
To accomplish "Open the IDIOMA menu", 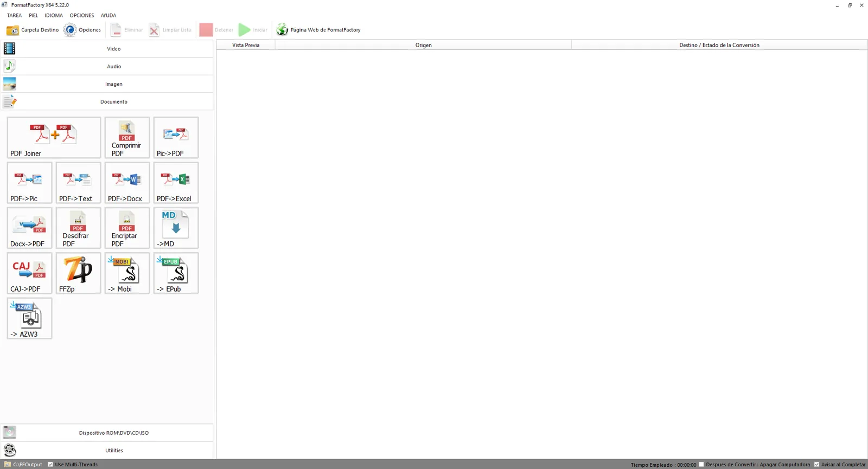I will click(54, 15).
